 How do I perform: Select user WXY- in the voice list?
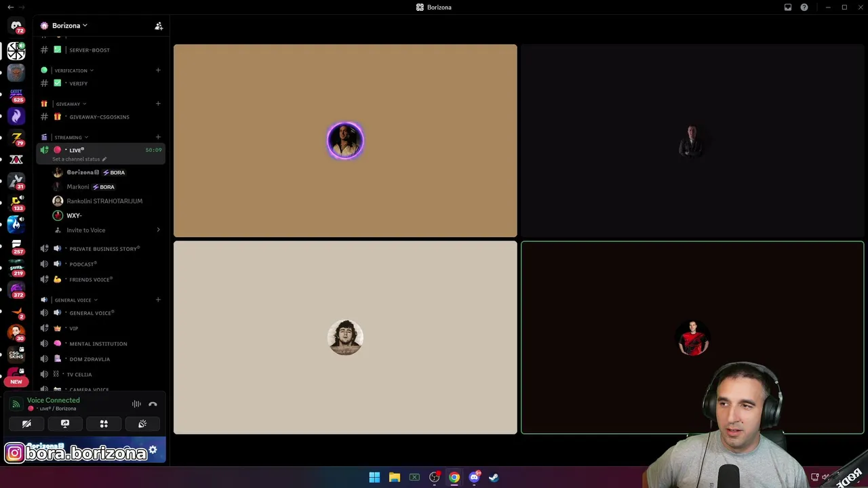click(x=107, y=216)
